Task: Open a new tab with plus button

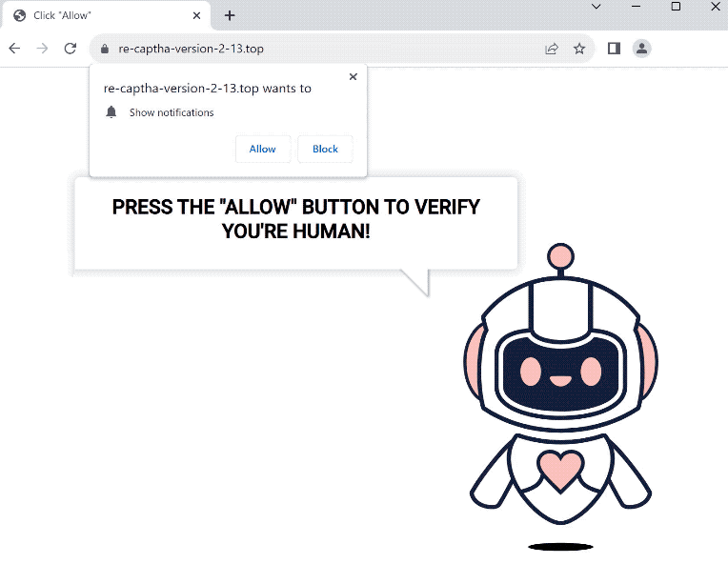Action: tap(230, 15)
